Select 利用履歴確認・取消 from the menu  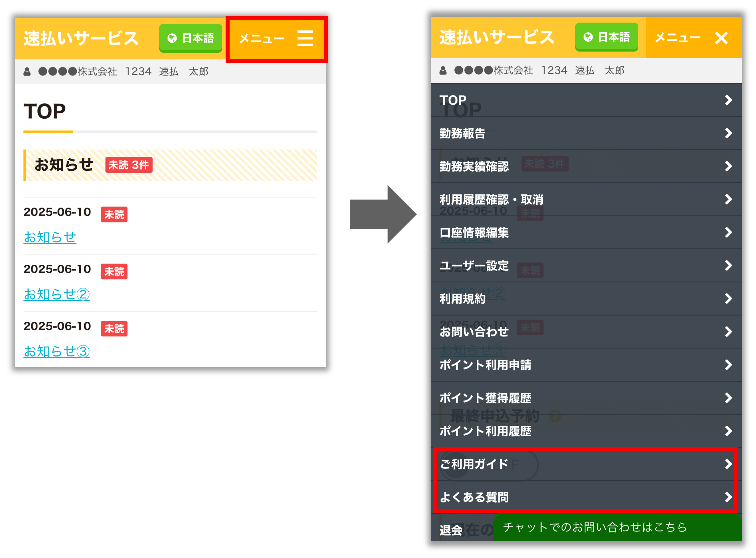click(492, 199)
